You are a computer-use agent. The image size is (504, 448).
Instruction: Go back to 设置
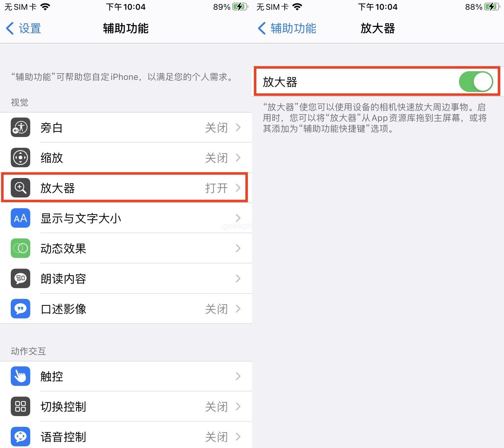(x=24, y=28)
